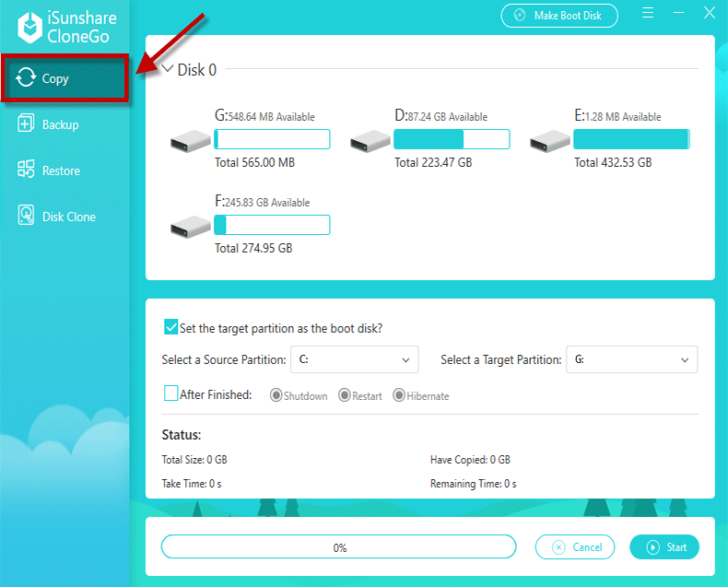
Task: Collapse the Disk 0 section
Action: point(167,69)
